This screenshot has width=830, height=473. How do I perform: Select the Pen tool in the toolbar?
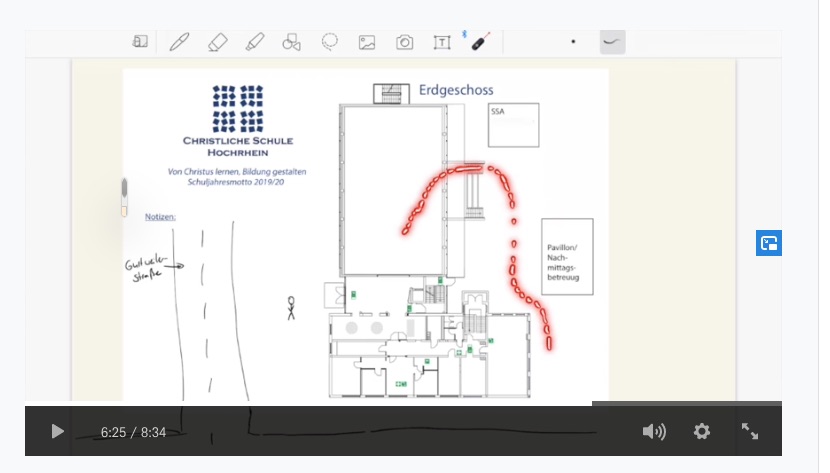point(179,42)
